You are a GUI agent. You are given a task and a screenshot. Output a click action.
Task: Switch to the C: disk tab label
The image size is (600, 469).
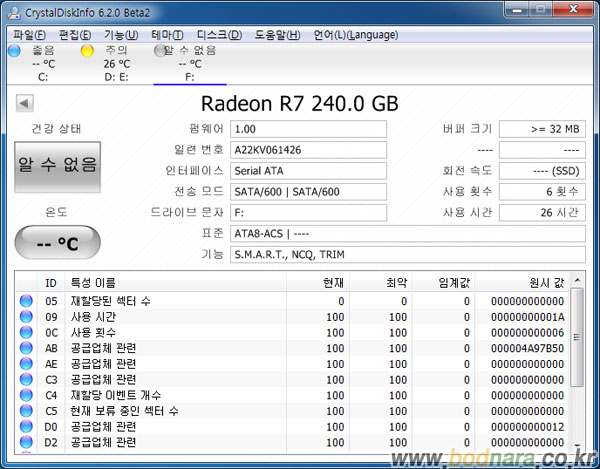[x=43, y=77]
